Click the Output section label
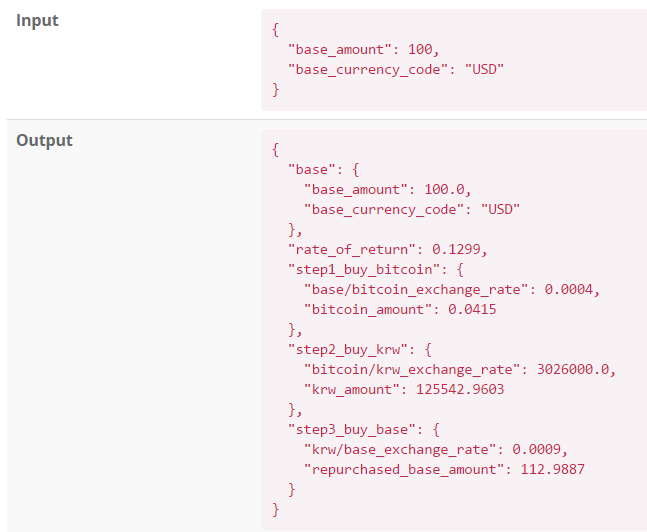Image resolution: width=647 pixels, height=532 pixels. 44,140
